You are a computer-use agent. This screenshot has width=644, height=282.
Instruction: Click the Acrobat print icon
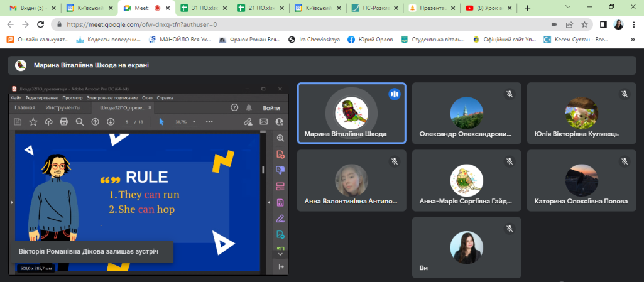click(63, 122)
